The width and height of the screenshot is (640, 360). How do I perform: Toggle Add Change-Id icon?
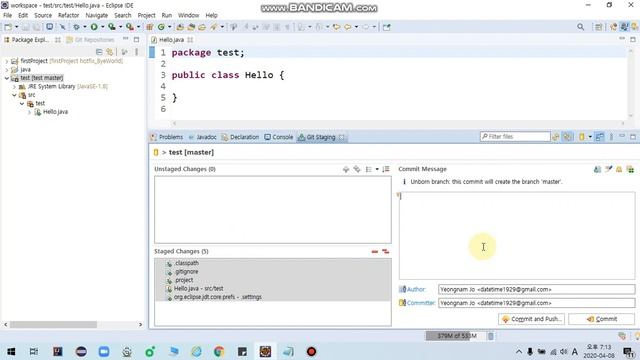tap(630, 169)
